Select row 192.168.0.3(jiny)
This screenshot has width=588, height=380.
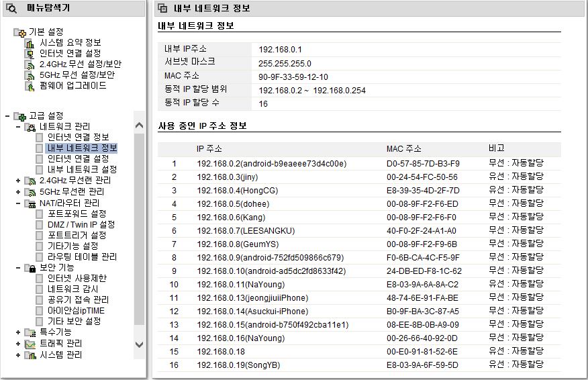[359, 177]
